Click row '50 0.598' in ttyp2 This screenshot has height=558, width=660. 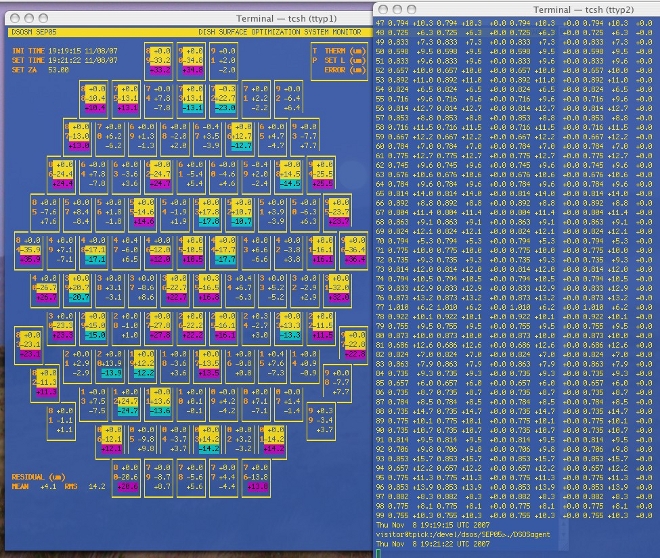[x=514, y=51]
